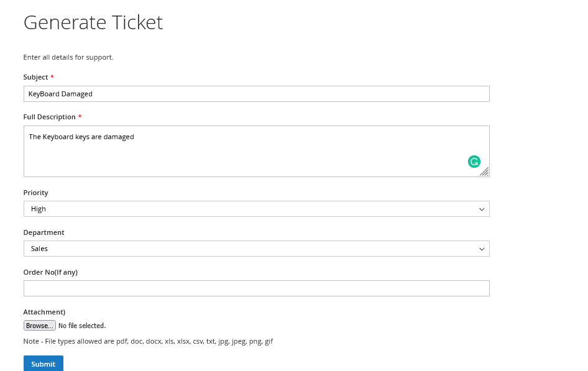Click the 'No file selected.' text
Viewport: 588px width, 371px height.
coord(82,326)
